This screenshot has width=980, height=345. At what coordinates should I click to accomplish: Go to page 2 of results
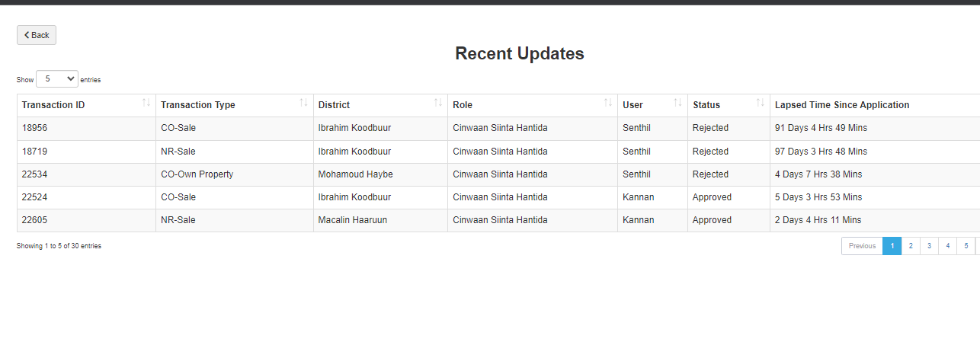(x=911, y=246)
